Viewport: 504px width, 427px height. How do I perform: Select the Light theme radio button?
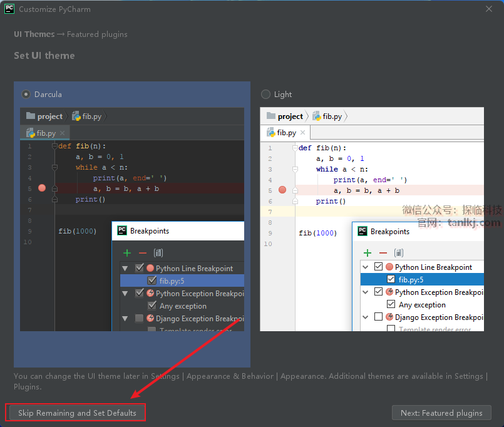click(265, 95)
